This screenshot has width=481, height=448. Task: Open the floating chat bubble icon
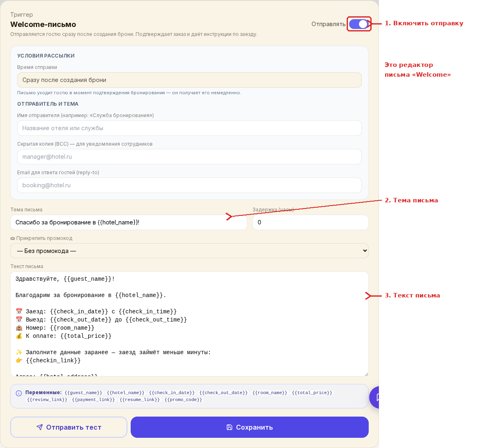click(375, 397)
